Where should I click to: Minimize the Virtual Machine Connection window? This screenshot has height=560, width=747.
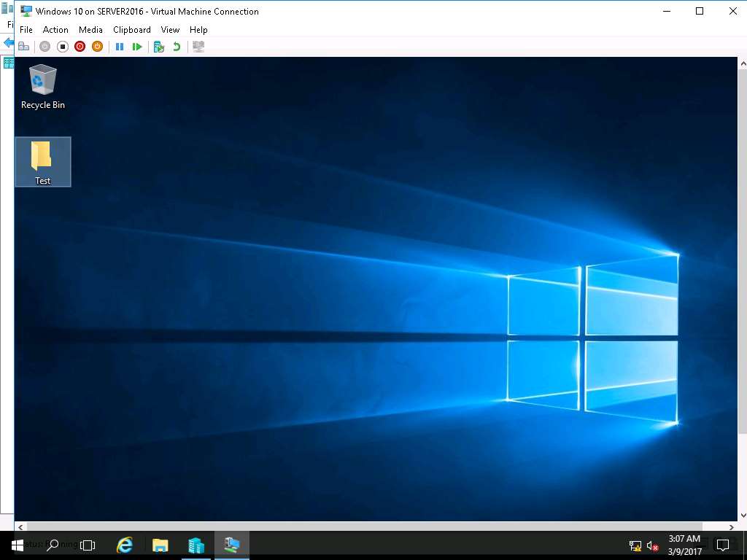(667, 11)
